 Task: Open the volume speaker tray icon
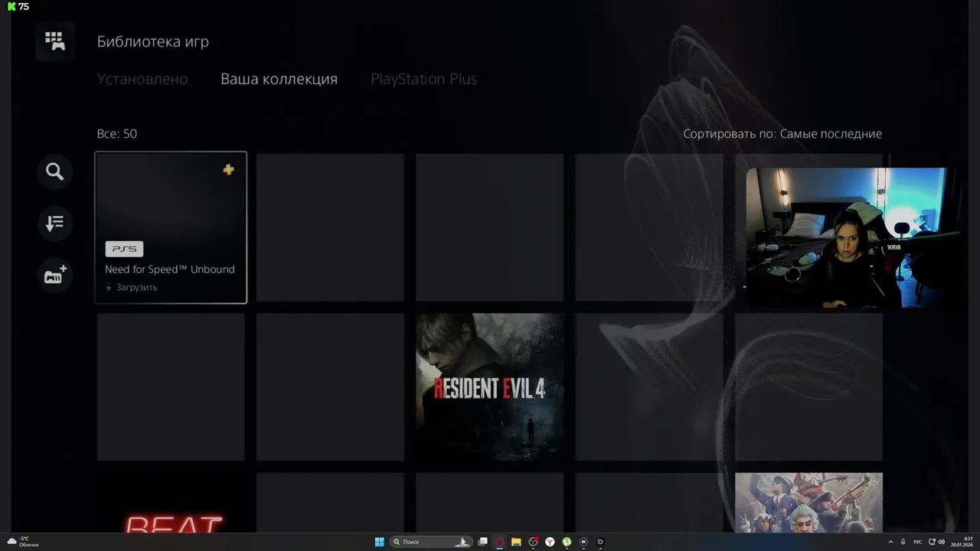coord(941,542)
